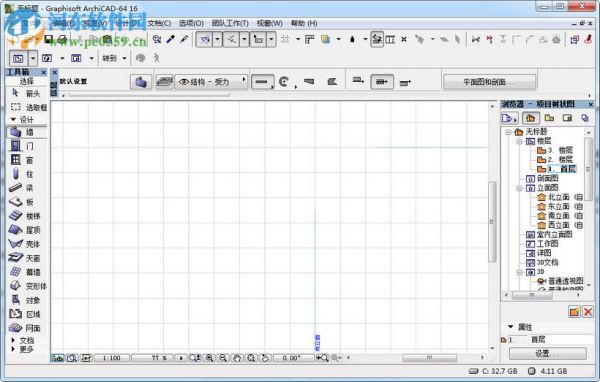
Task: Click the 设置... button in navigator
Action: pyautogui.click(x=547, y=354)
